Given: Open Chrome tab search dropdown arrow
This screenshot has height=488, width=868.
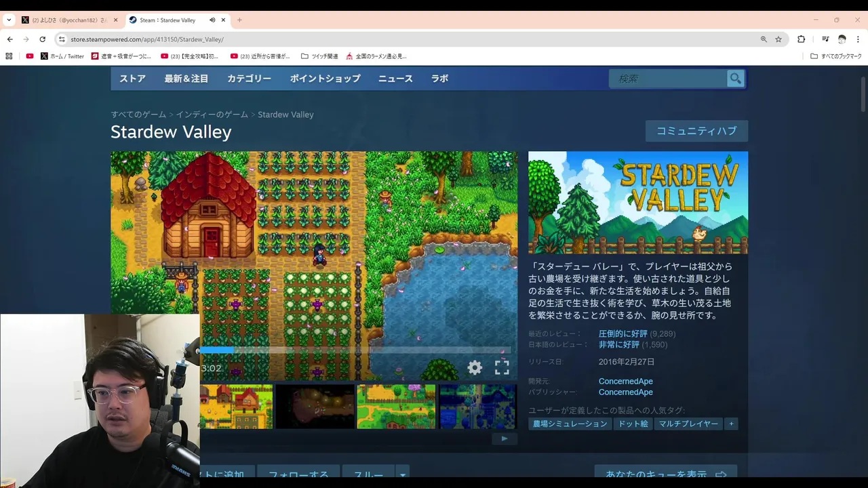Looking at the screenshot, I should 9,20.
